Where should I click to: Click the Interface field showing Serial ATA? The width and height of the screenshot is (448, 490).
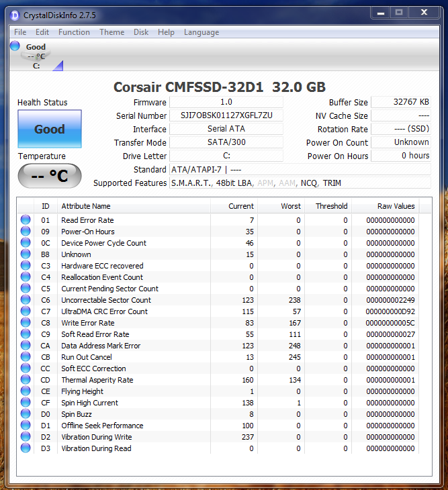(x=226, y=129)
